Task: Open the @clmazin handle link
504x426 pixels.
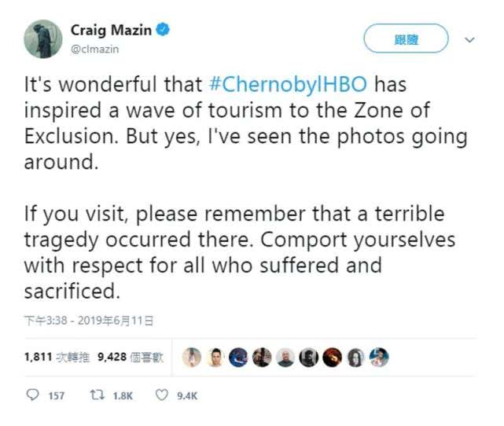Action: click(94, 50)
